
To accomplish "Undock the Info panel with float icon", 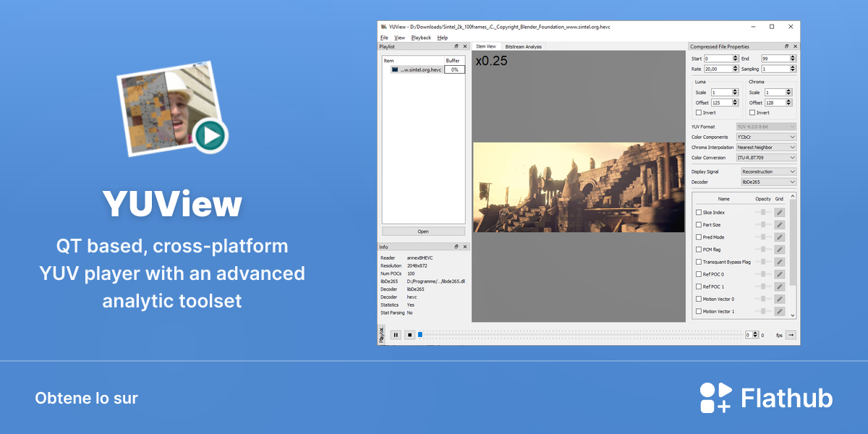I will [456, 247].
